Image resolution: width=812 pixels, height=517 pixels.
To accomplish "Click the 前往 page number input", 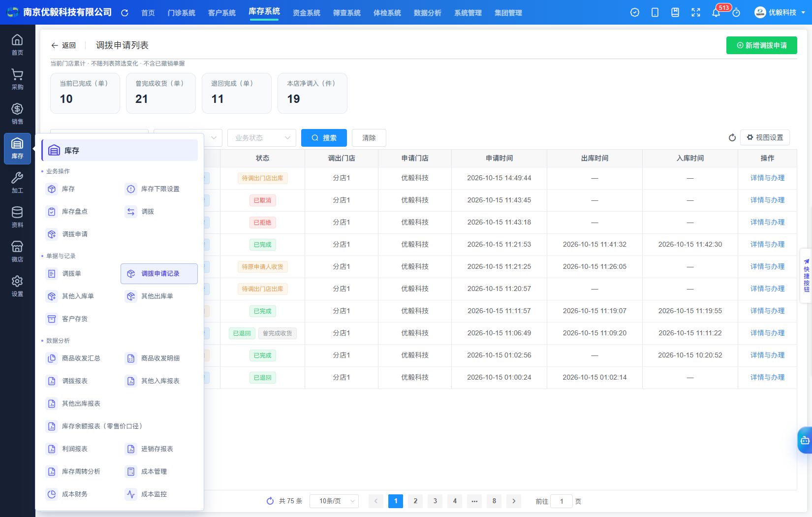I will pos(562,501).
